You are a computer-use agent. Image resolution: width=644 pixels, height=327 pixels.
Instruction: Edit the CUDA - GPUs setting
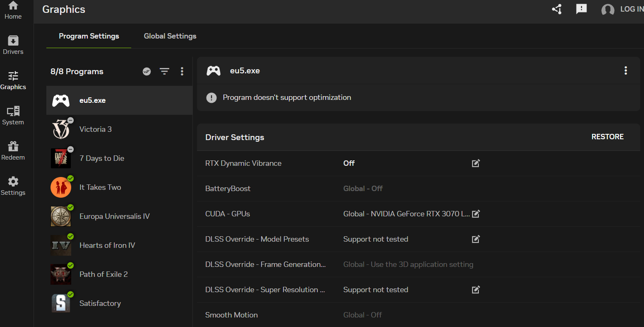coord(476,214)
